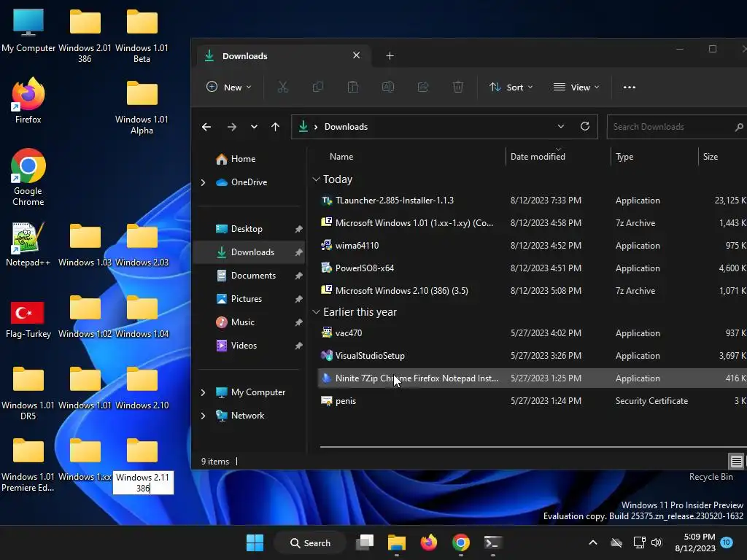Click File Explorer taskbar icon
This screenshot has width=747, height=560.
[396, 542]
